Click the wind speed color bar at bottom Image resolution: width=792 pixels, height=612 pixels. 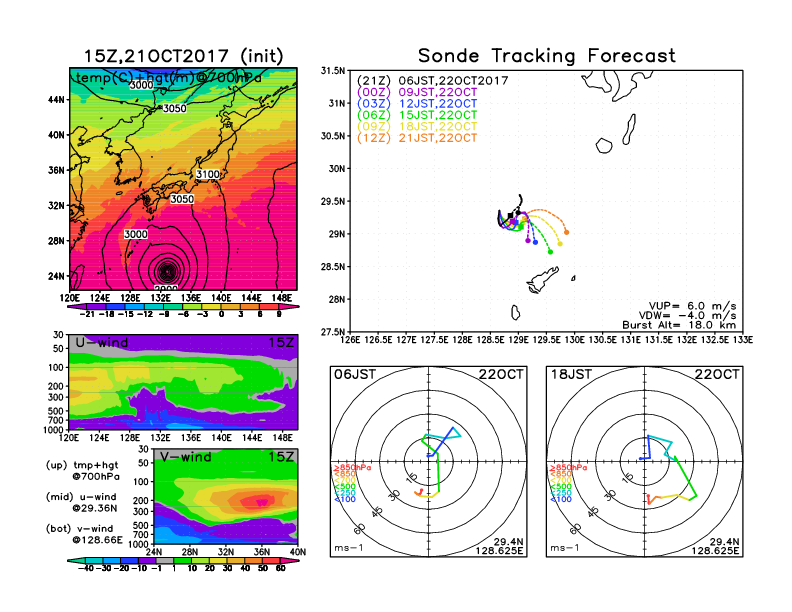[182, 568]
